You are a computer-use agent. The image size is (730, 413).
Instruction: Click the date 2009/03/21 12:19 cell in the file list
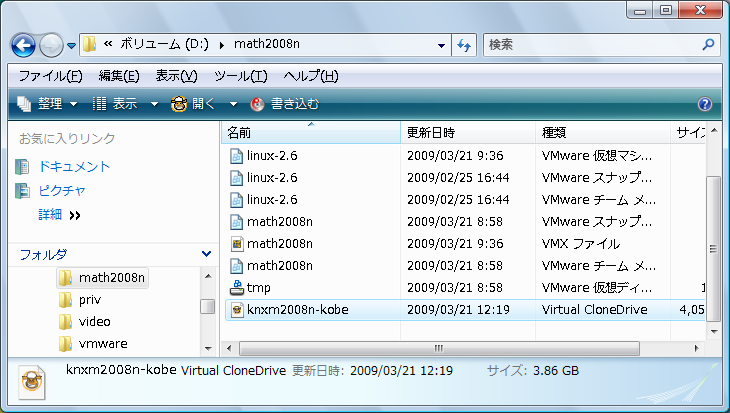[x=458, y=310]
